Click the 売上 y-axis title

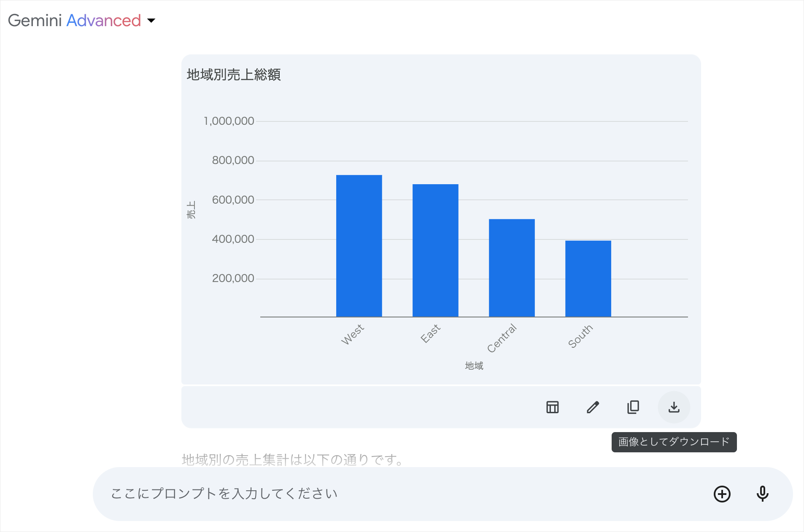(191, 210)
